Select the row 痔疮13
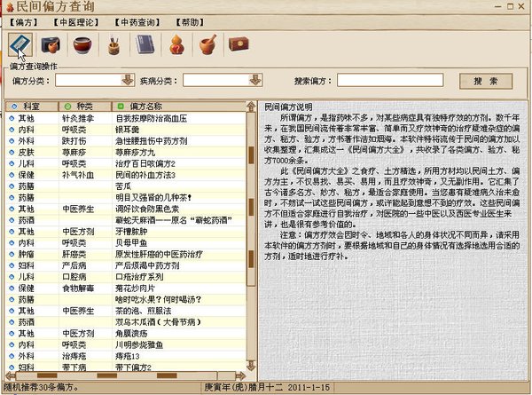Viewport: 532px width, 395px height. [x=126, y=356]
